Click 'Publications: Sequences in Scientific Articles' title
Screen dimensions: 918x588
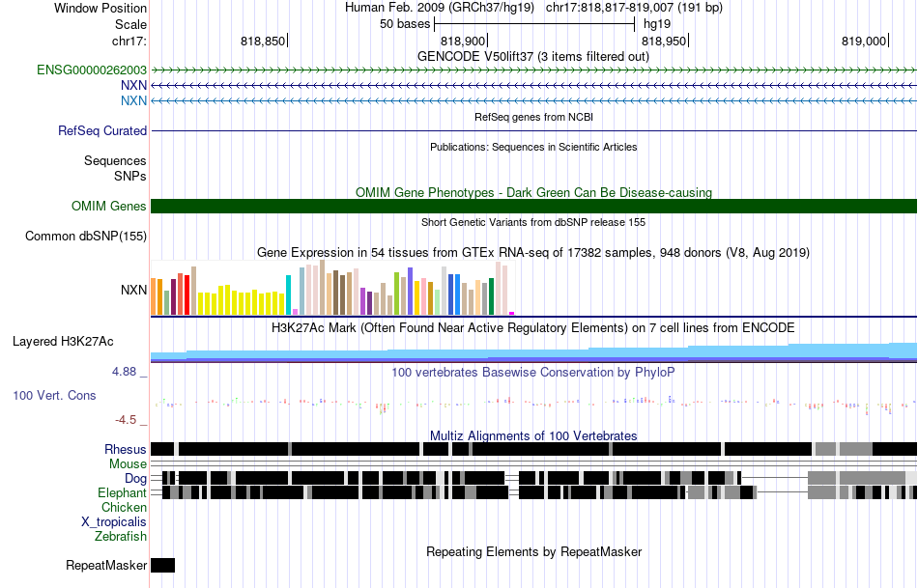(533, 147)
